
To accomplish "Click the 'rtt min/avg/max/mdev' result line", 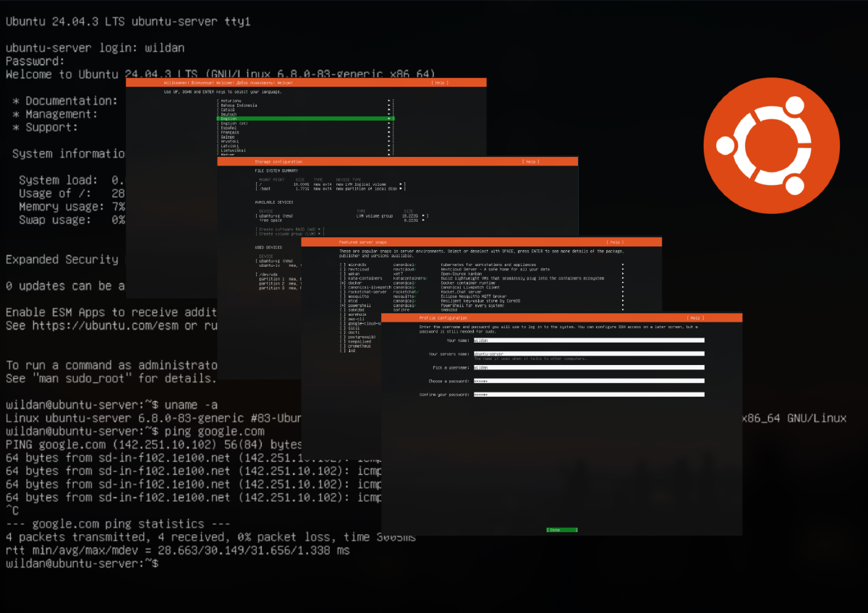I will pyautogui.click(x=177, y=550).
